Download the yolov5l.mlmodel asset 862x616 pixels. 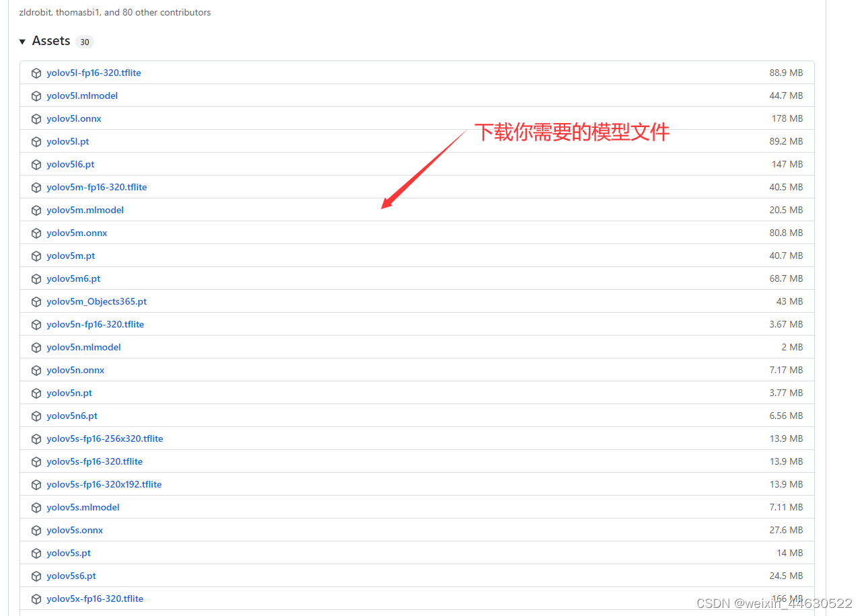(82, 95)
